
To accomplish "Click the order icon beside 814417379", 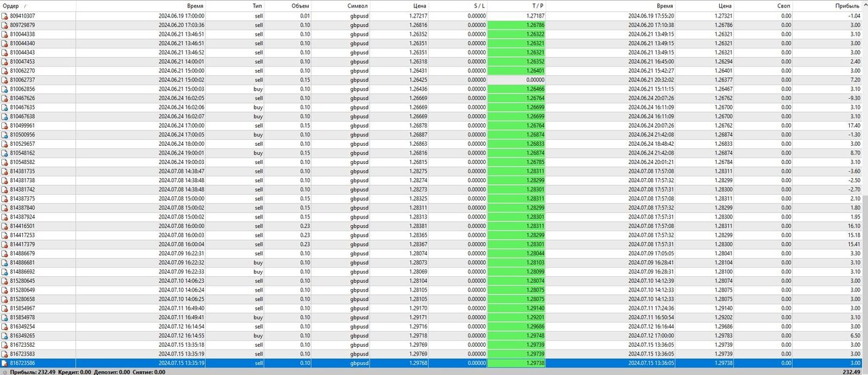I will click(4, 244).
